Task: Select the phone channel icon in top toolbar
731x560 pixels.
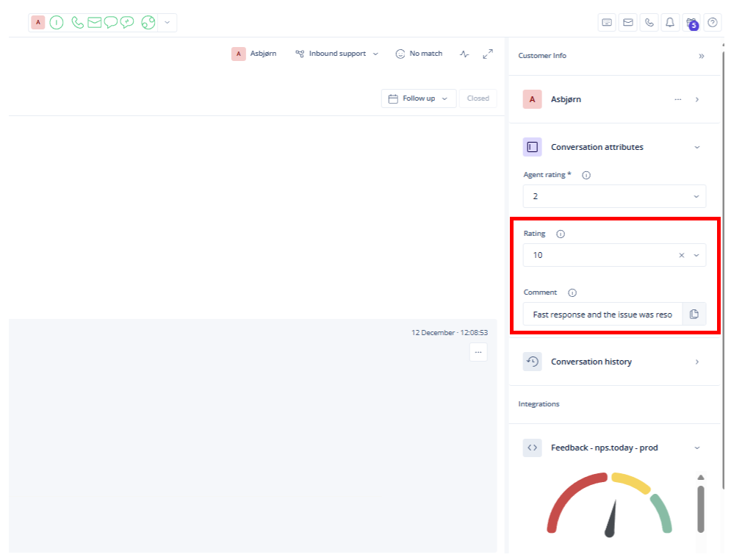Action: point(77,22)
